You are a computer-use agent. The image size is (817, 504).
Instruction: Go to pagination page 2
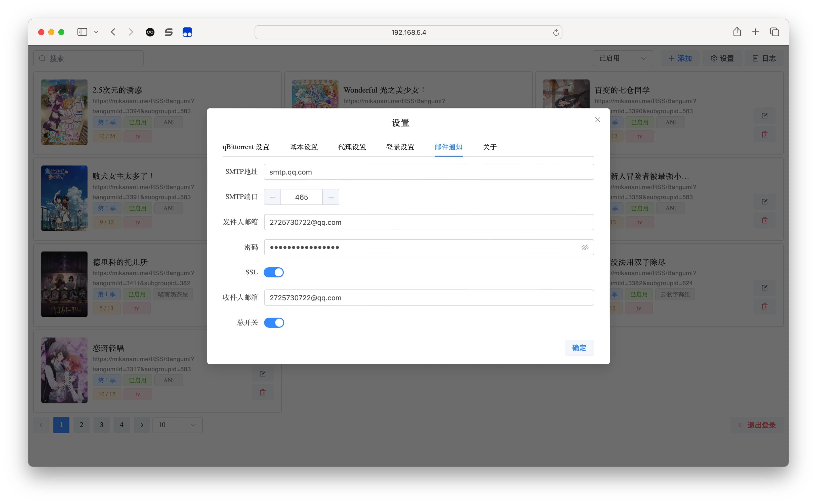click(81, 425)
